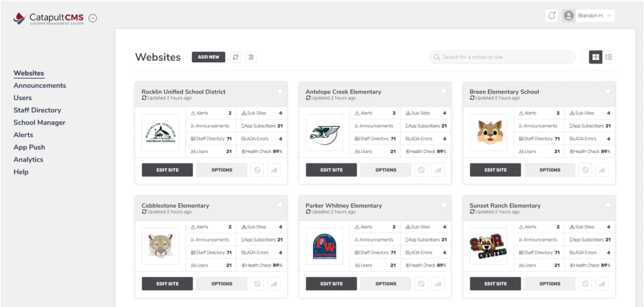Switch to grid view layout
This screenshot has width=644, height=307.
(596, 57)
